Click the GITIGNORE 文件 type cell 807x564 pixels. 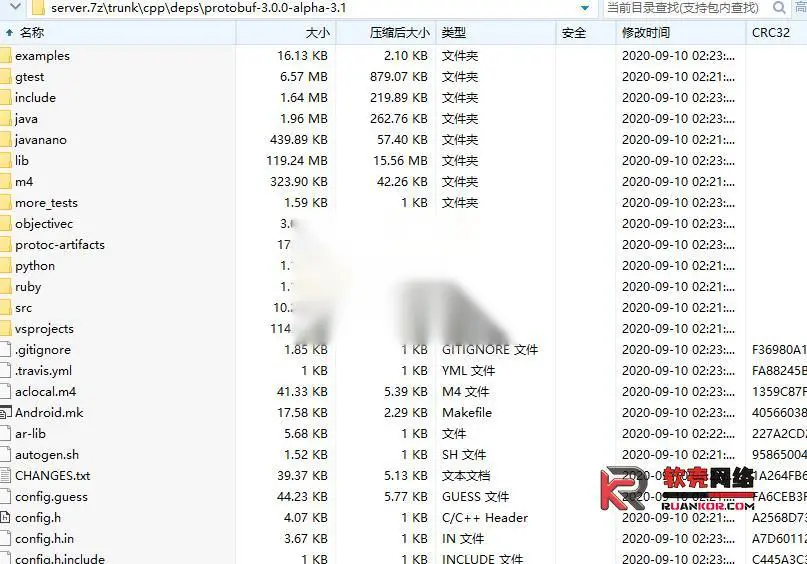click(490, 350)
